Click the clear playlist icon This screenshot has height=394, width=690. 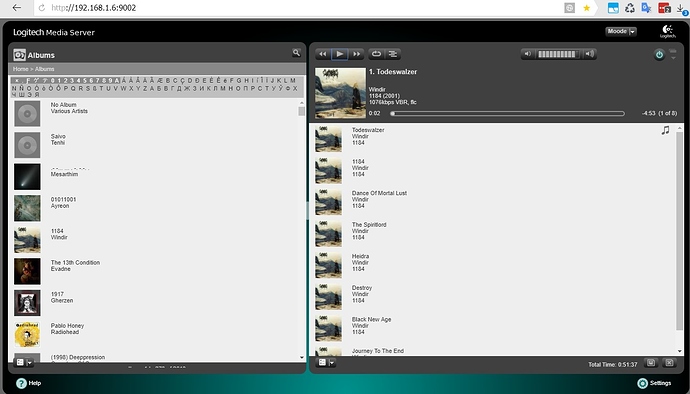pos(669,363)
